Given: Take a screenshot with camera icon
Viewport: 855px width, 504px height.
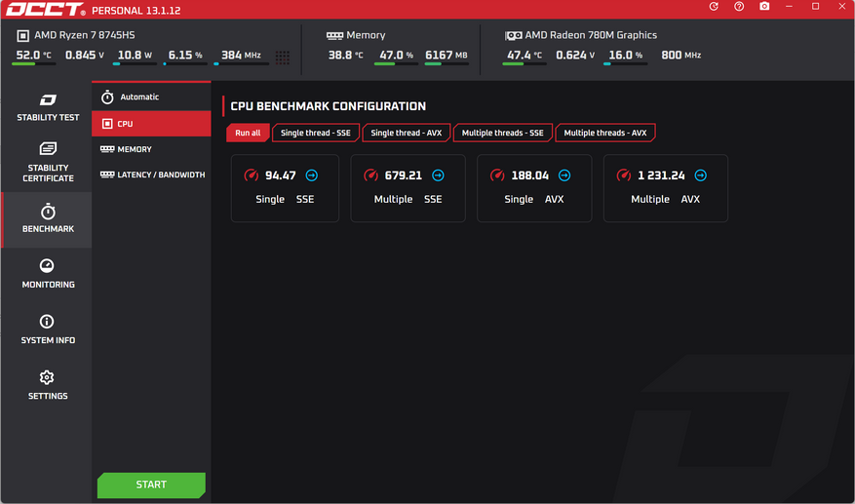Looking at the screenshot, I should click(x=764, y=7).
